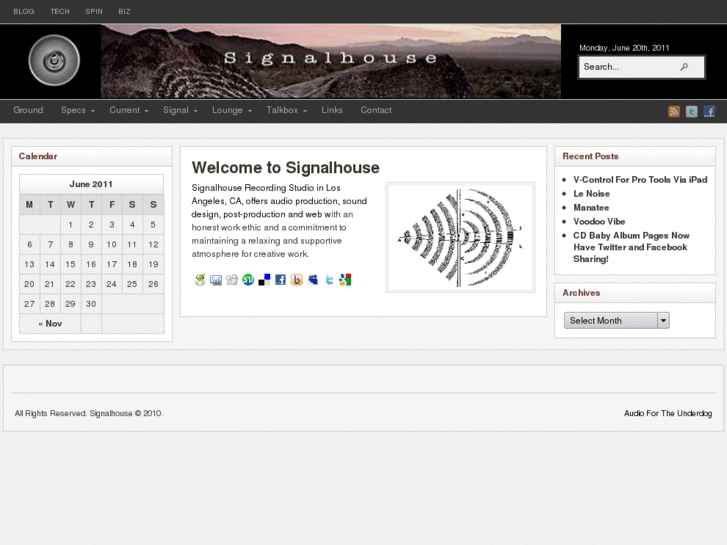This screenshot has height=545, width=727.
Task: Go to BIZ in top bar
Action: pos(124,12)
